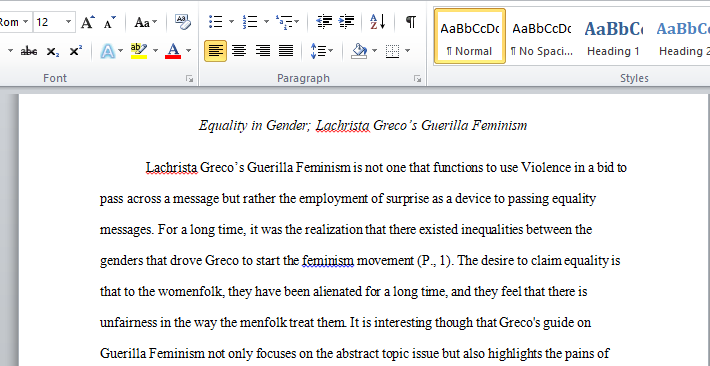Apply the Heading 1 style
The height and width of the screenshot is (366, 710).
[613, 36]
